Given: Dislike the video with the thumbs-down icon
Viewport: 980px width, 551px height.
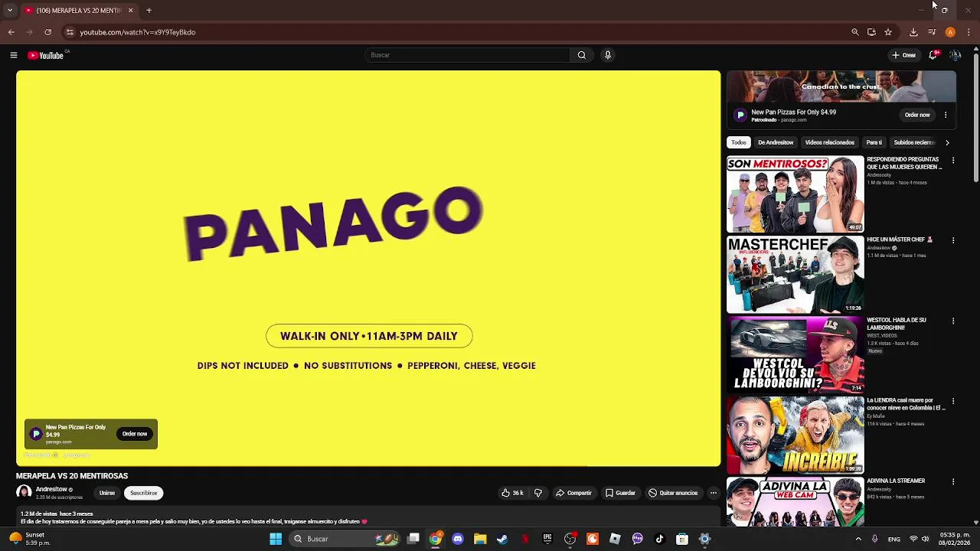Looking at the screenshot, I should pos(537,493).
